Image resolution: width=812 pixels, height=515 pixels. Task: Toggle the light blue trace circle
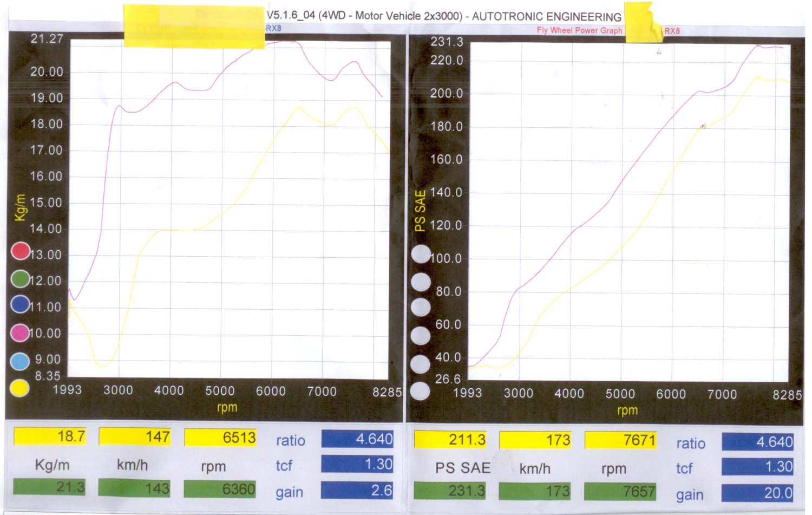coord(21,361)
